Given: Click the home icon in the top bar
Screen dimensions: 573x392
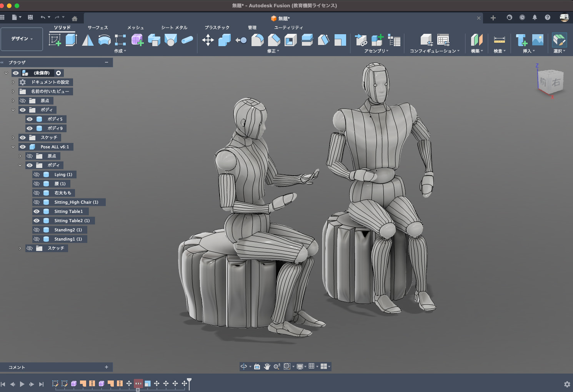Looking at the screenshot, I should pyautogui.click(x=75, y=18).
